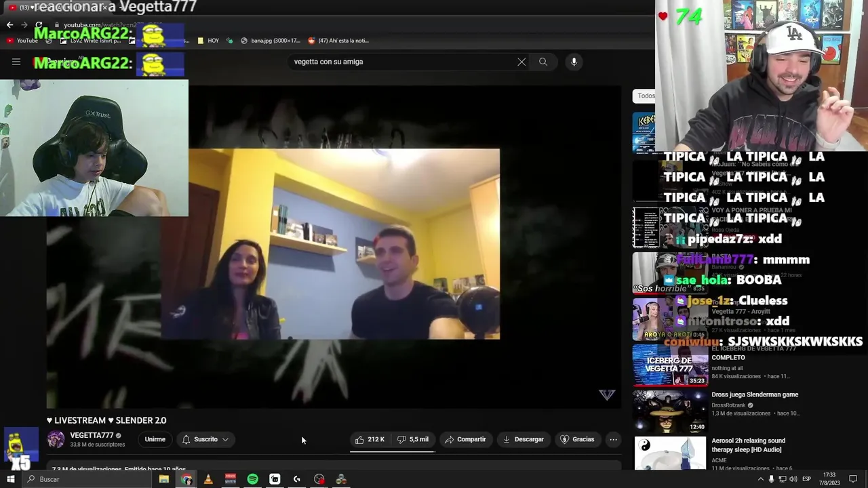Viewport: 868px width, 488px height.
Task: Like the video (212 K)
Action: [370, 439]
